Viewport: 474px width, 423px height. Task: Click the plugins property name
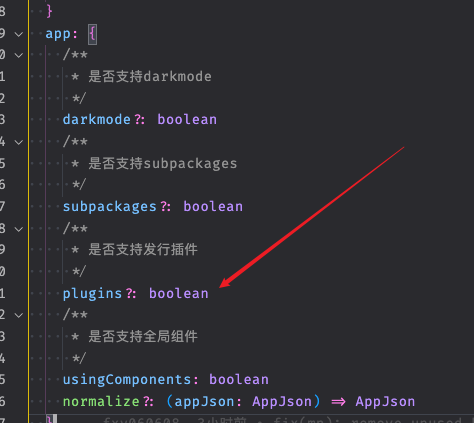point(92,294)
